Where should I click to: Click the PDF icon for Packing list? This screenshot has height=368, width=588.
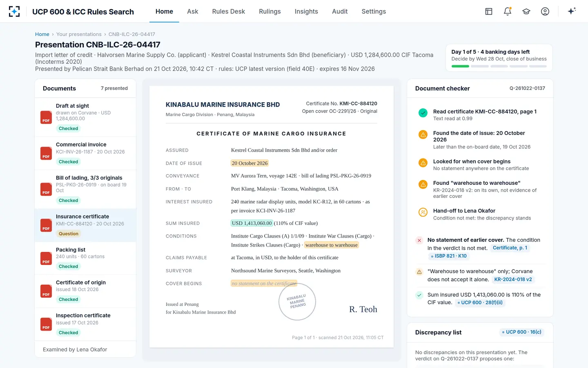[x=46, y=258]
